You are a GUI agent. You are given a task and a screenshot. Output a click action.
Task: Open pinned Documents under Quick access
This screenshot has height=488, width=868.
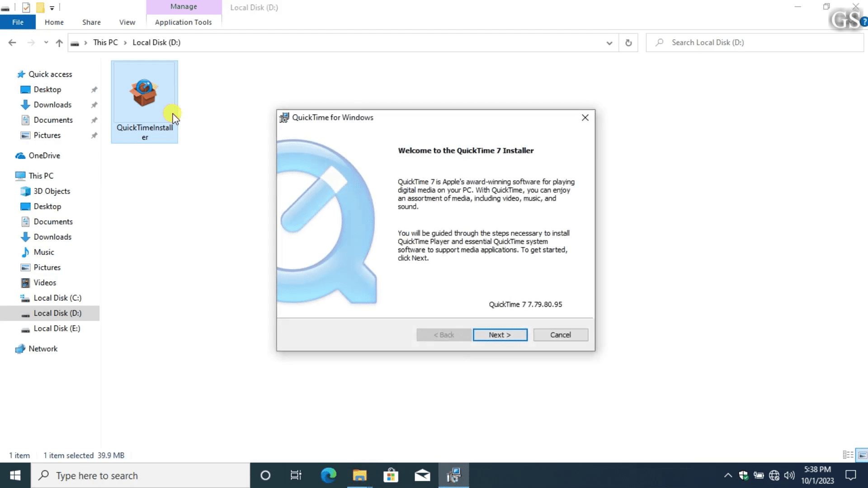click(53, 120)
